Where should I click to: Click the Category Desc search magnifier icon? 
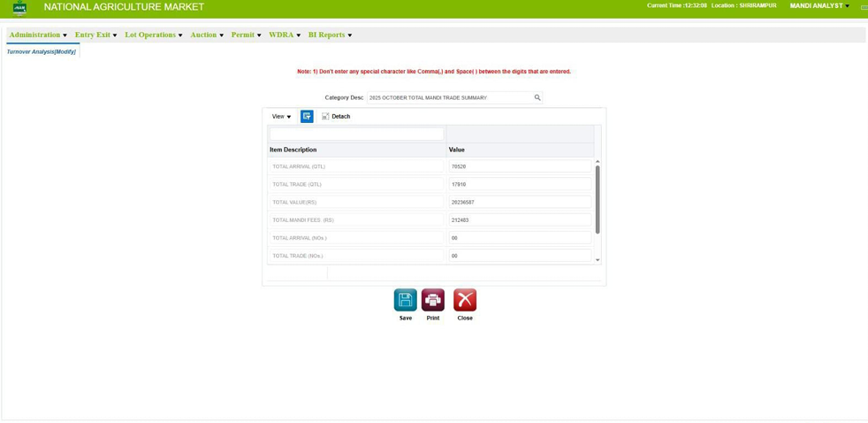pyautogui.click(x=537, y=97)
